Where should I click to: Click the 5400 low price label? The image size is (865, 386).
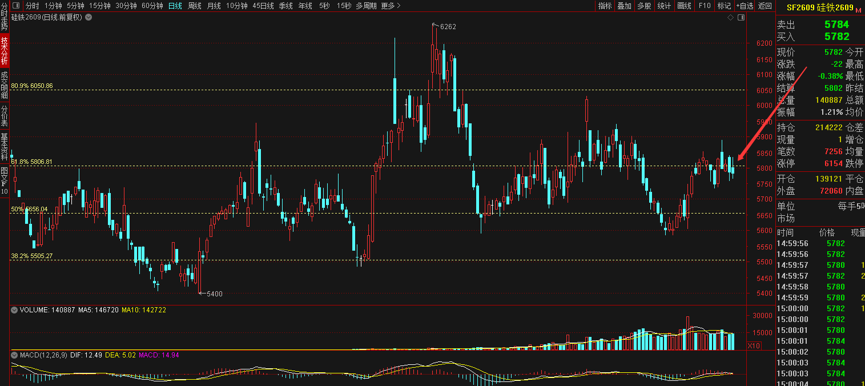click(214, 294)
